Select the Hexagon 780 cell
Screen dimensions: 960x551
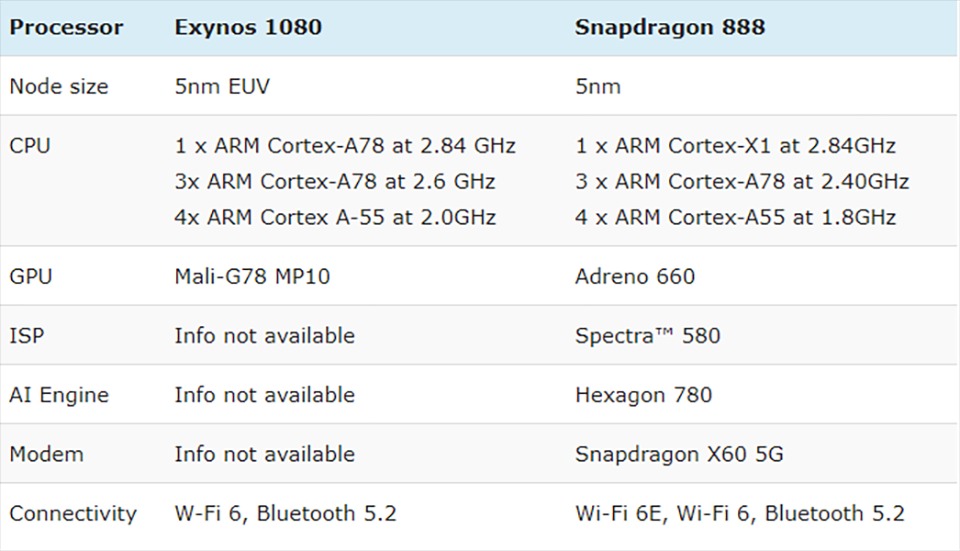[643, 395]
